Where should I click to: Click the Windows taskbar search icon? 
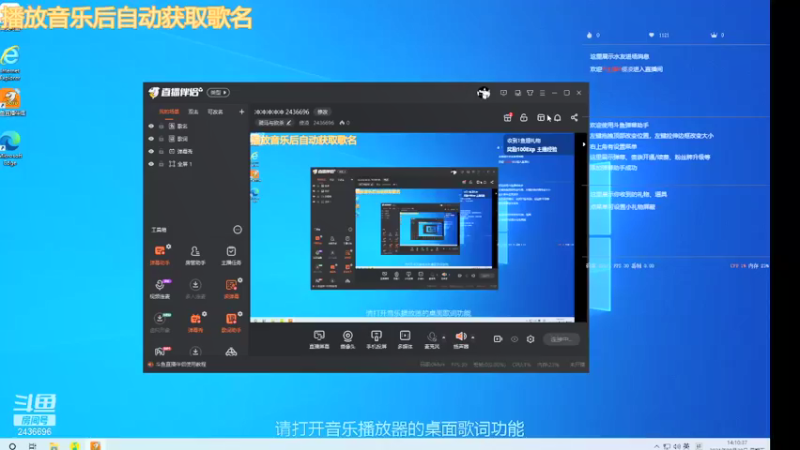click(12, 446)
